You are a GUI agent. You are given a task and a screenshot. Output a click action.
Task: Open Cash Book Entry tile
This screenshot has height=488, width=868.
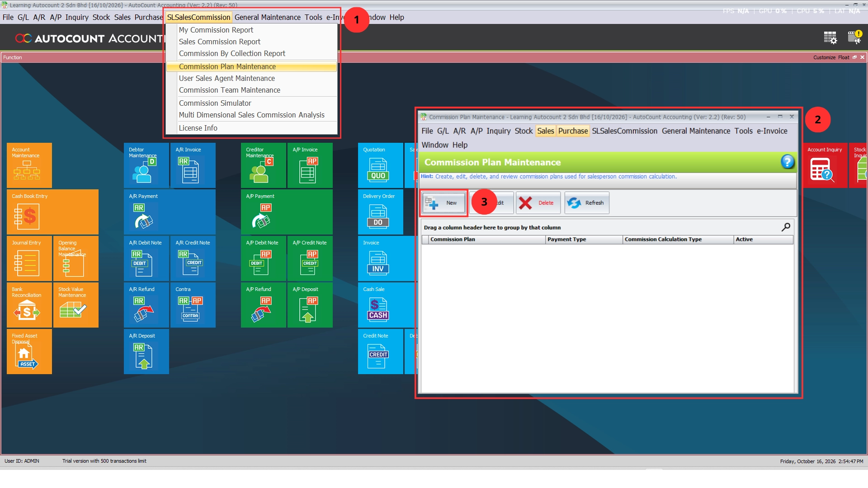click(52, 212)
